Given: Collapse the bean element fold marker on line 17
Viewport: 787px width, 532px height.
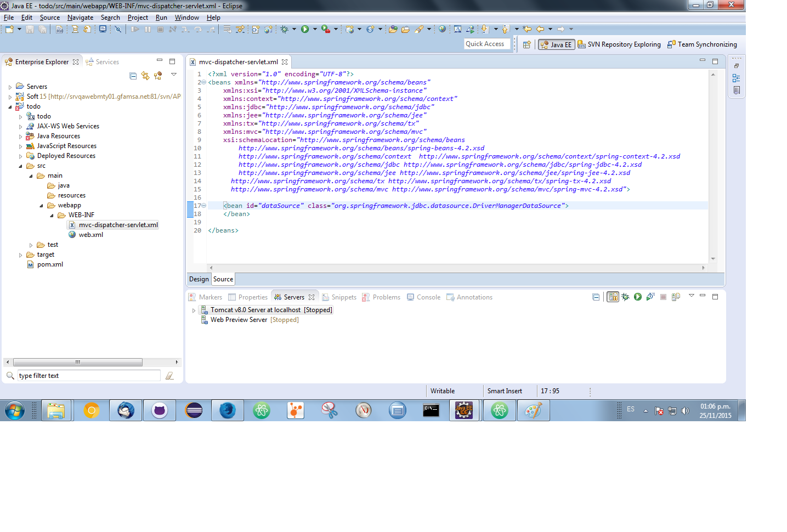Looking at the screenshot, I should click(203, 206).
